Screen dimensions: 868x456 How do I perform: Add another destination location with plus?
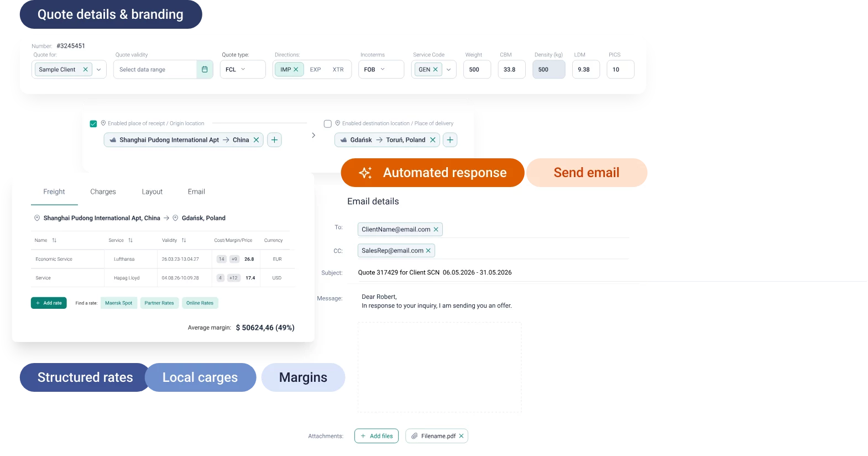[x=450, y=140]
